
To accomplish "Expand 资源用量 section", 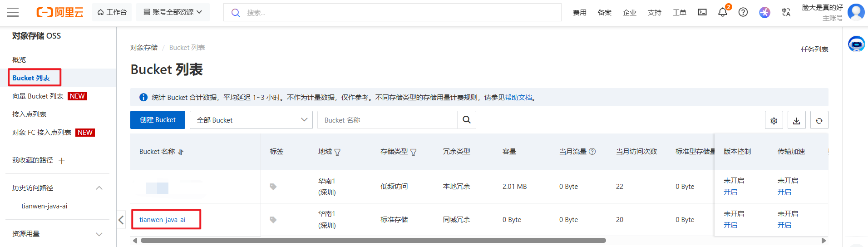I will coord(99,234).
